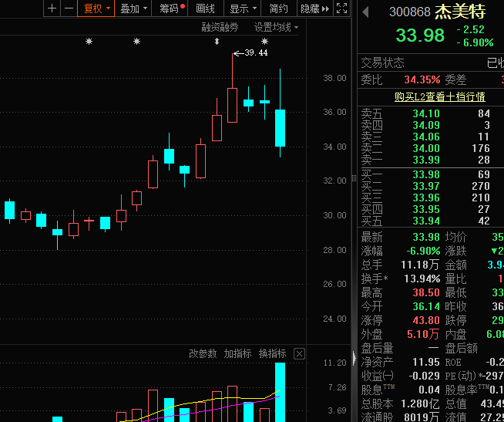Click buy-five price 33.94
Viewport: 504px width, 422px height.
[426, 221]
